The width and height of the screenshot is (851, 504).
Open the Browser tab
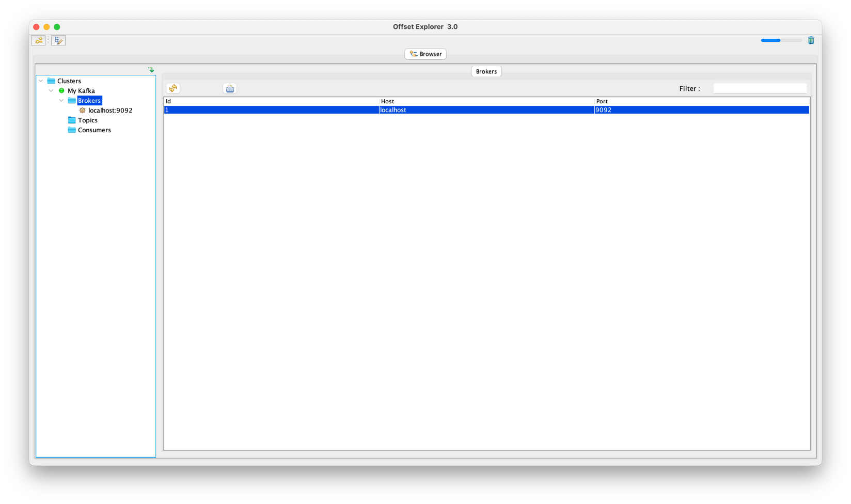(x=425, y=54)
